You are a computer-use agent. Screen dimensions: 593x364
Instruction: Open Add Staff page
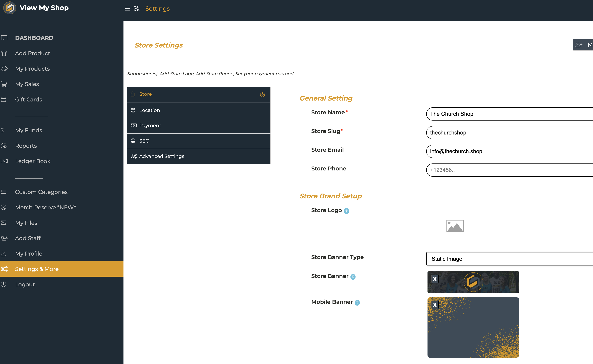28,238
